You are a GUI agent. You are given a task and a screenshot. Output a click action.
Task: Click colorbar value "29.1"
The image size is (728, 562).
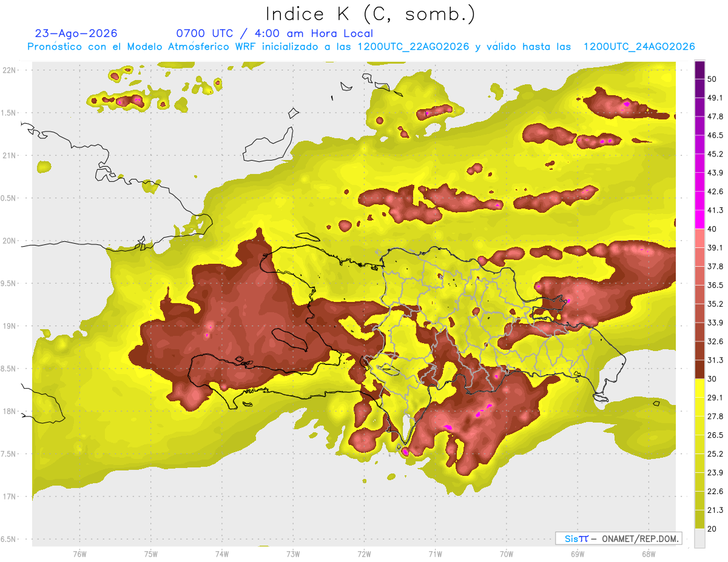point(715,398)
